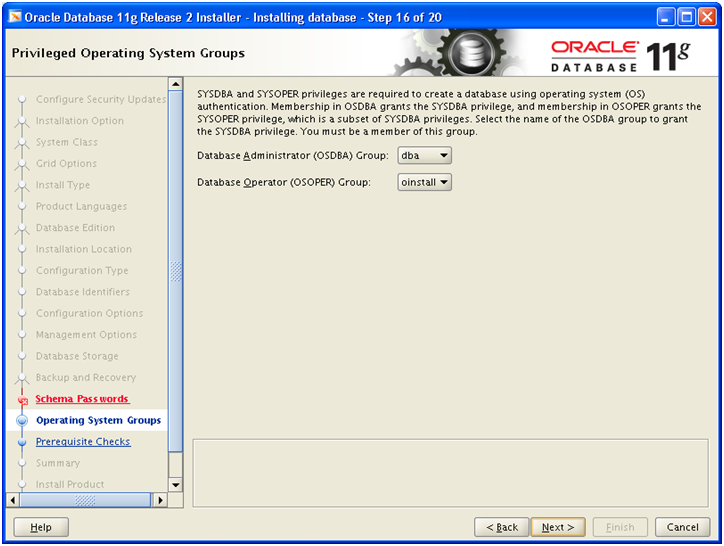Screen dimensions: 724x546
Task: Click the Configuration Options step text
Action: coord(90,313)
